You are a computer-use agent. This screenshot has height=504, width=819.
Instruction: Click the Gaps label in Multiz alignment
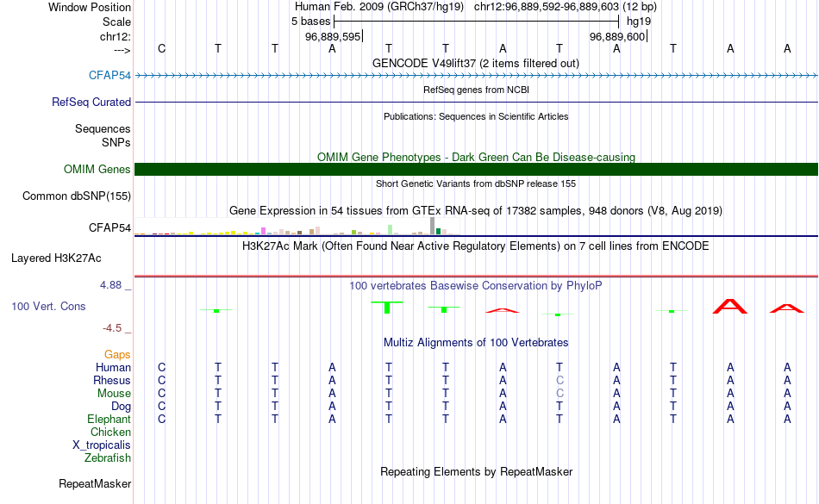point(117,355)
